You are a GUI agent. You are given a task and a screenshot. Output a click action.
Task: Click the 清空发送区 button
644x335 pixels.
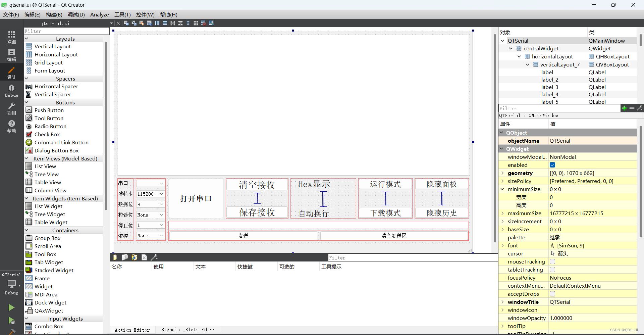[394, 236]
